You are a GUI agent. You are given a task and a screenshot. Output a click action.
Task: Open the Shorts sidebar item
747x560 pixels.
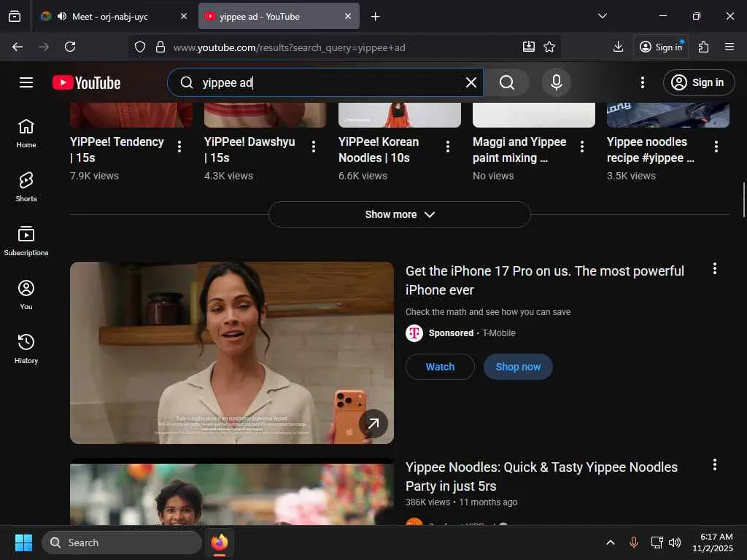(x=26, y=187)
